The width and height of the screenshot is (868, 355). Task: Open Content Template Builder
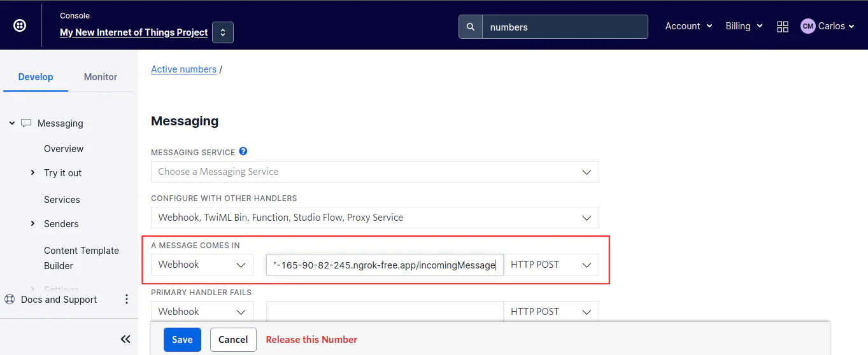pos(82,258)
